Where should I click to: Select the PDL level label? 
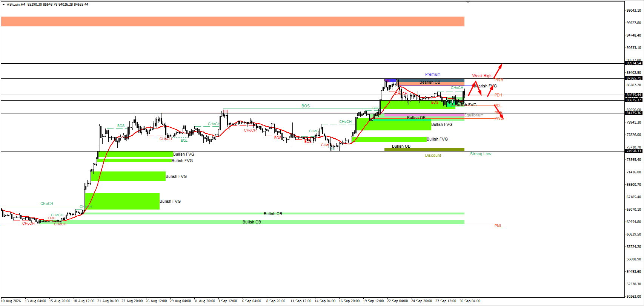498,106
